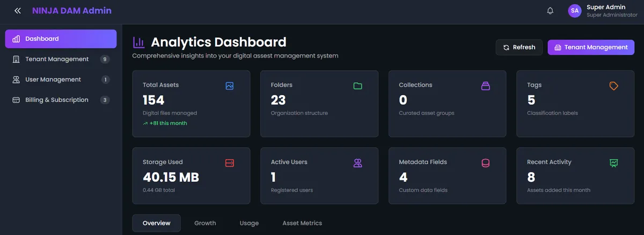Click the Collections stack icon
This screenshot has height=235, width=644.
(x=486, y=86)
